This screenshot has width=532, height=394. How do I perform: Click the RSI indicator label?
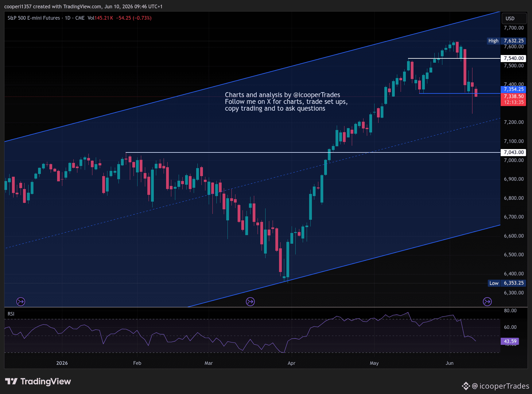[x=11, y=314]
